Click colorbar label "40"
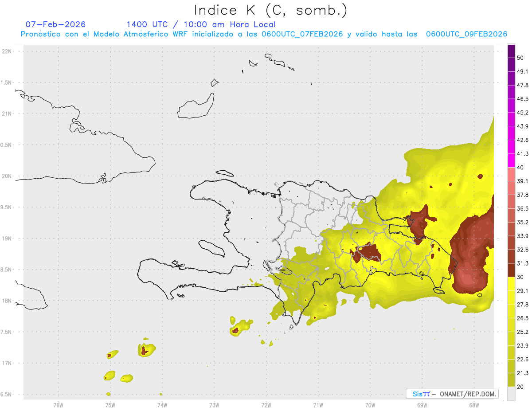 coord(520,168)
